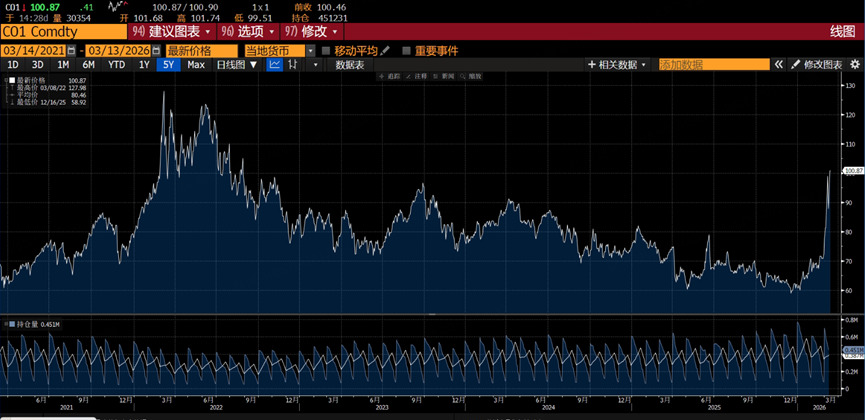Click the 持仓量 0.451M legend label
The width and height of the screenshot is (865, 420).
(x=38, y=325)
